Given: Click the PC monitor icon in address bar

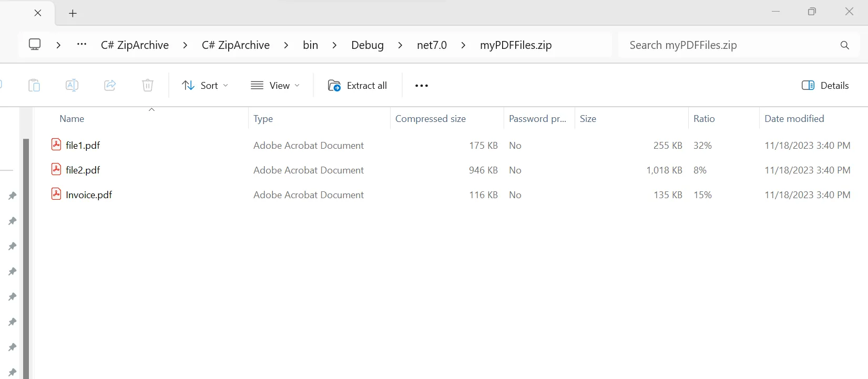Looking at the screenshot, I should pos(35,45).
